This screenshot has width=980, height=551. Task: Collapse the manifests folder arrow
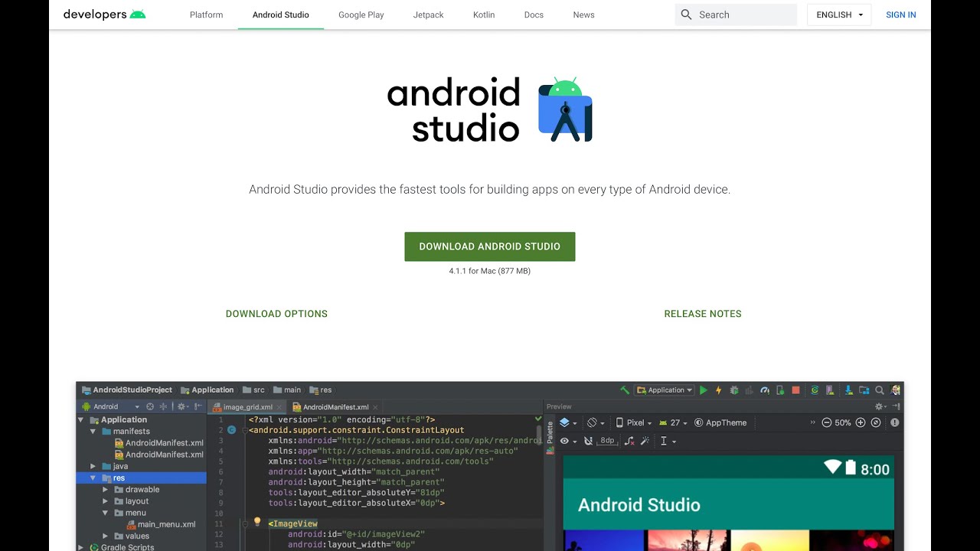(93, 432)
